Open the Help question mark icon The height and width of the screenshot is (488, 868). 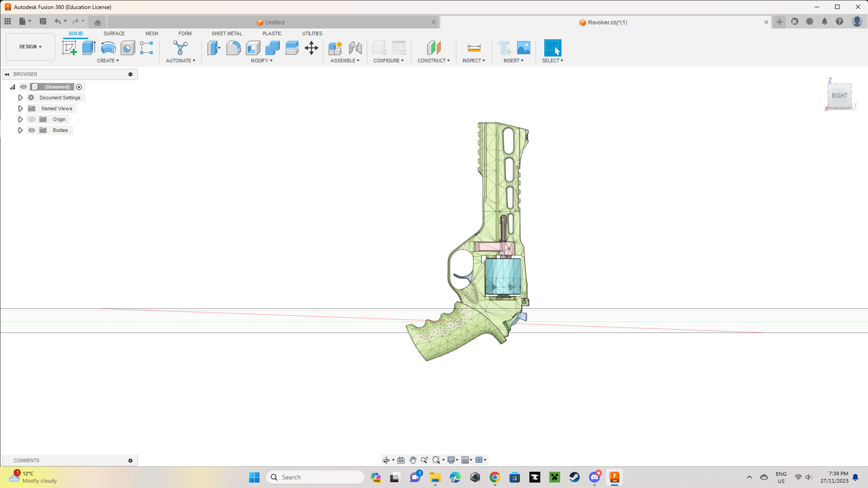tap(840, 21)
